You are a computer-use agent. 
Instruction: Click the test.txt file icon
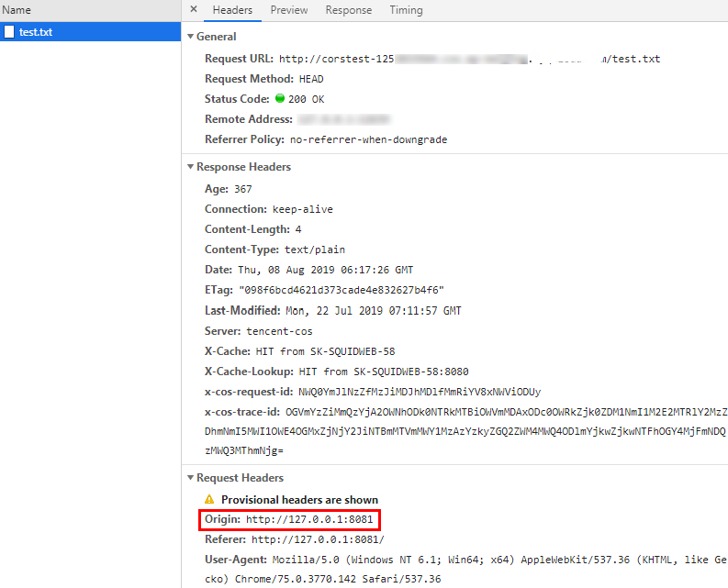click(9, 32)
